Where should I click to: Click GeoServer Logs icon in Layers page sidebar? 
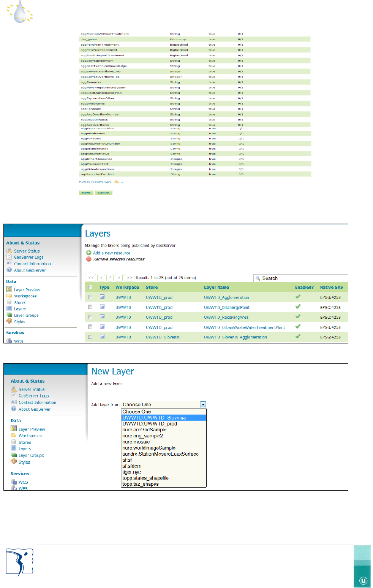9,257
